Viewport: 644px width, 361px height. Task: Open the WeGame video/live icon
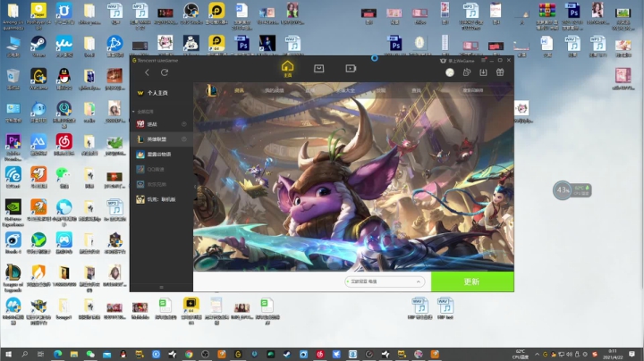pos(351,69)
